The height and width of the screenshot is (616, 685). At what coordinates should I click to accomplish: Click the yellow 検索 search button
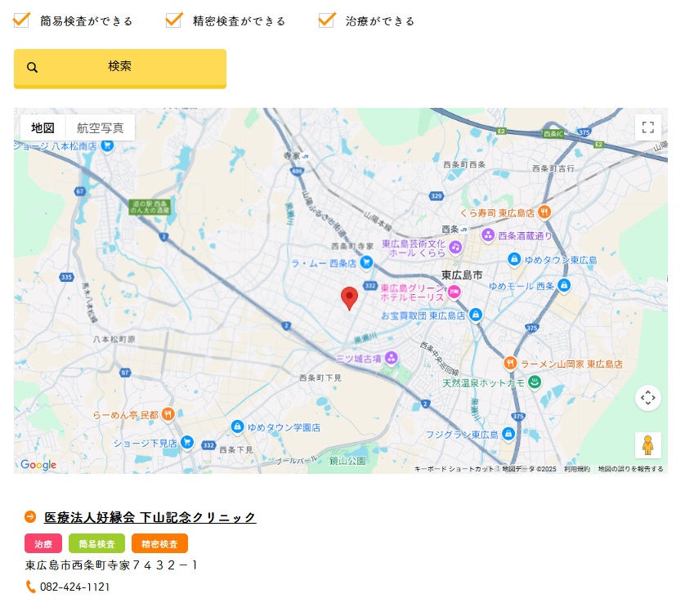pos(120,69)
